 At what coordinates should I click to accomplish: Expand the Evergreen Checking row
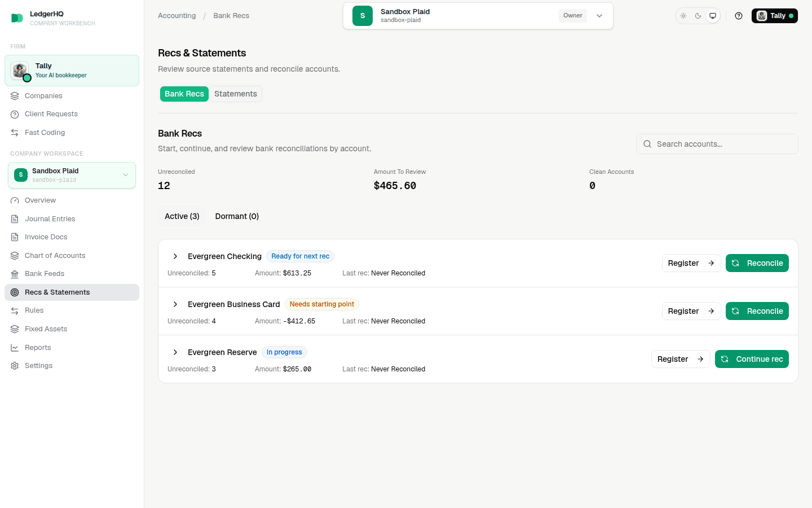point(175,256)
